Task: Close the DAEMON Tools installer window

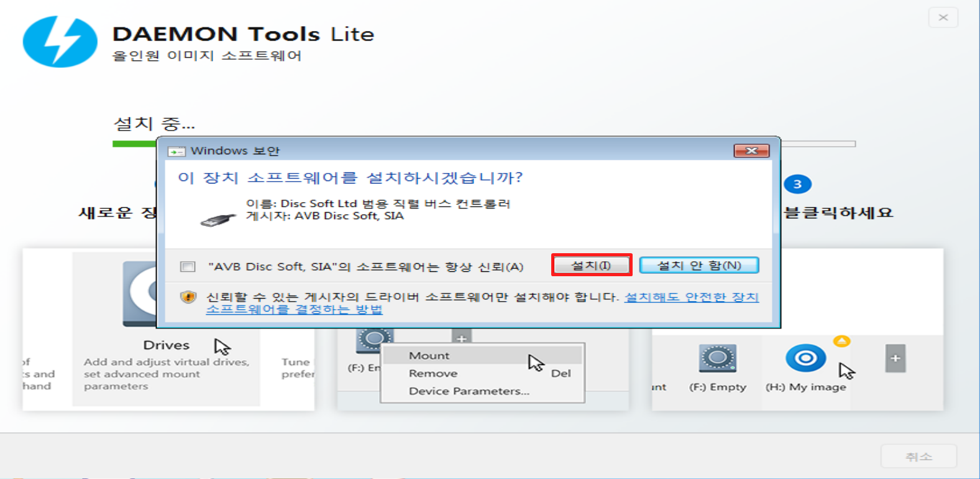Action: pyautogui.click(x=943, y=17)
